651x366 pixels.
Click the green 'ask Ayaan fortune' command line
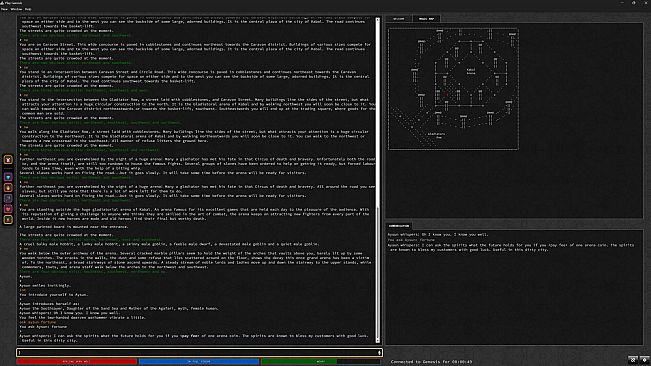(x=37, y=322)
